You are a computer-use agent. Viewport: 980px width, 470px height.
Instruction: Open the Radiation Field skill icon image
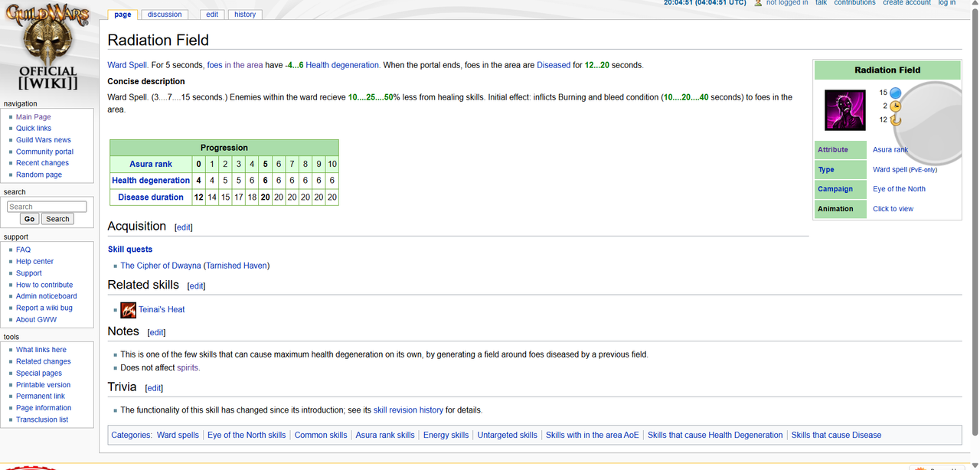tap(844, 109)
